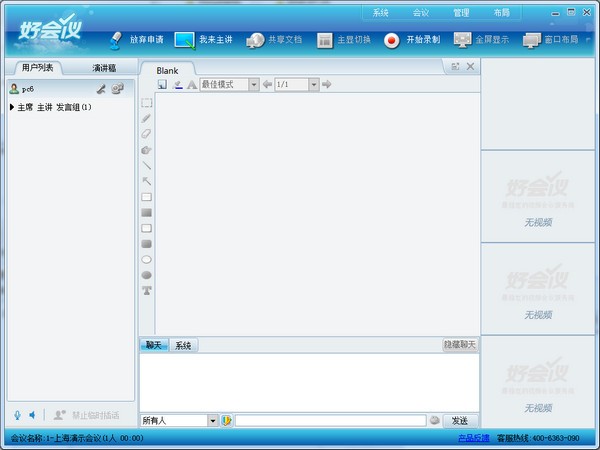
Task: Switch to the 演讲稿 tab
Action: point(104,68)
